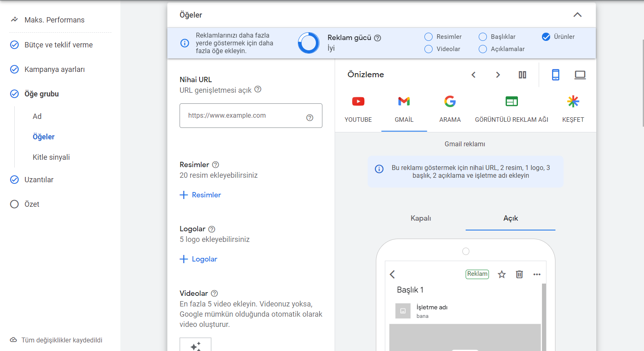
Task: Focus the Nihai URL input field
Action: tap(251, 116)
